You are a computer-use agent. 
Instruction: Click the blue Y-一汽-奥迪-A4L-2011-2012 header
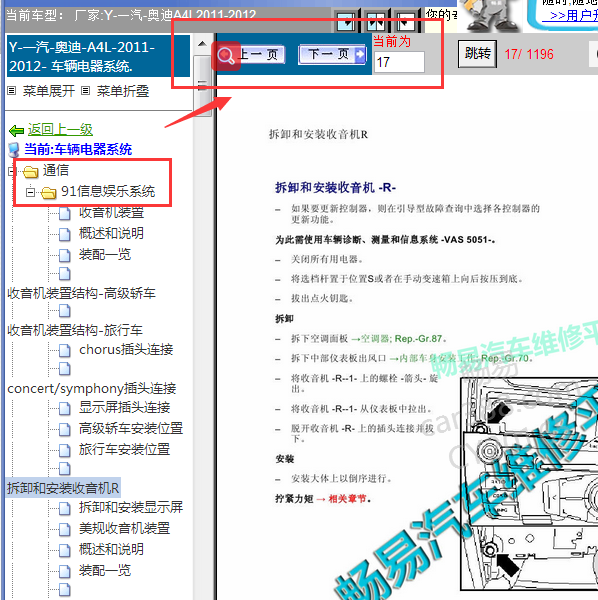click(x=98, y=56)
